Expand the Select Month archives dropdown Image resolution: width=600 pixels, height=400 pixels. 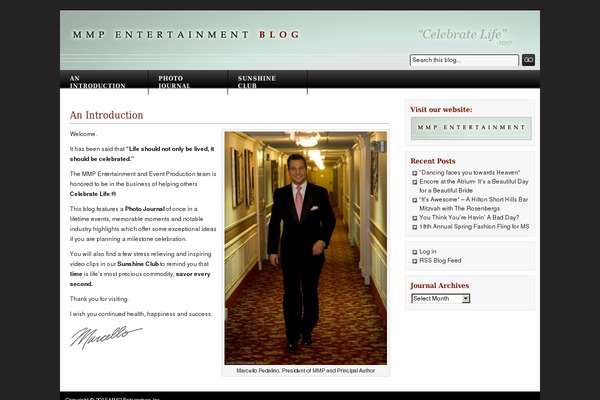coord(440,299)
